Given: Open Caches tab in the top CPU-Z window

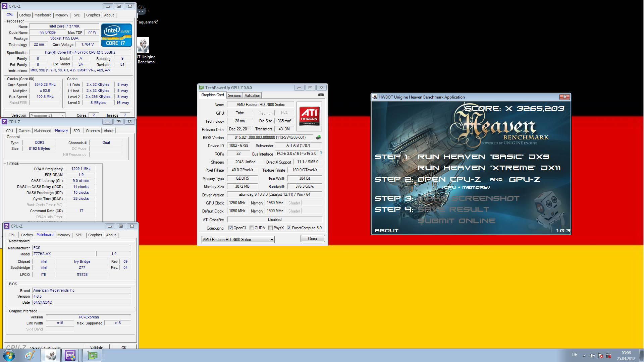Looking at the screenshot, I should coord(24,15).
